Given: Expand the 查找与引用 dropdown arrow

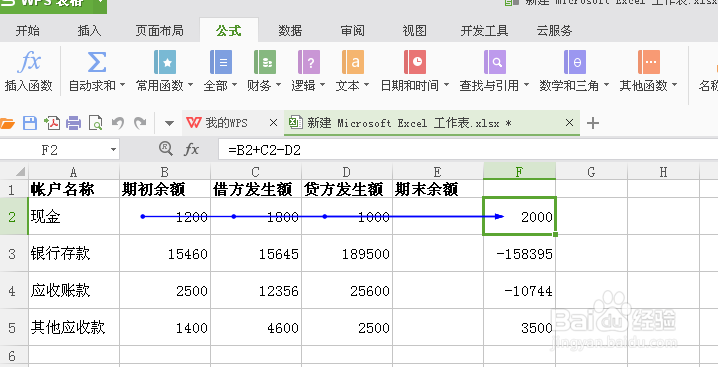Looking at the screenshot, I should 526,85.
